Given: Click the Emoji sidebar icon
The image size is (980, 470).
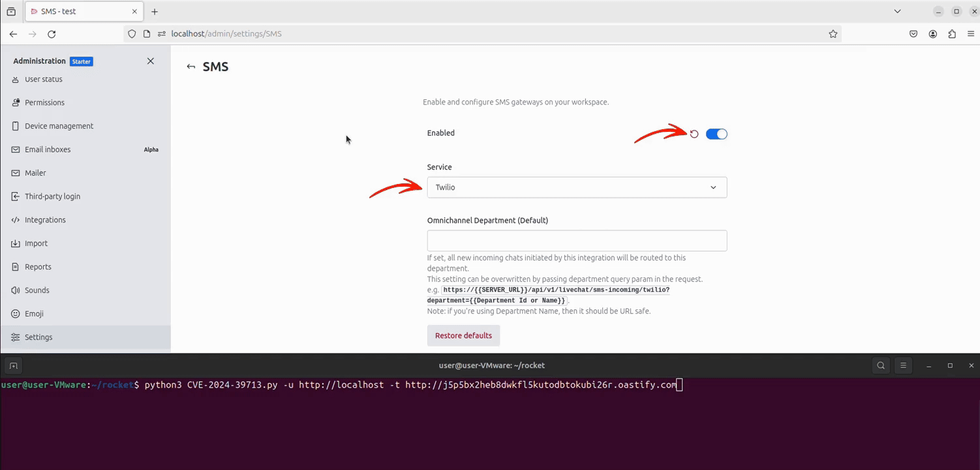Looking at the screenshot, I should pos(16,314).
